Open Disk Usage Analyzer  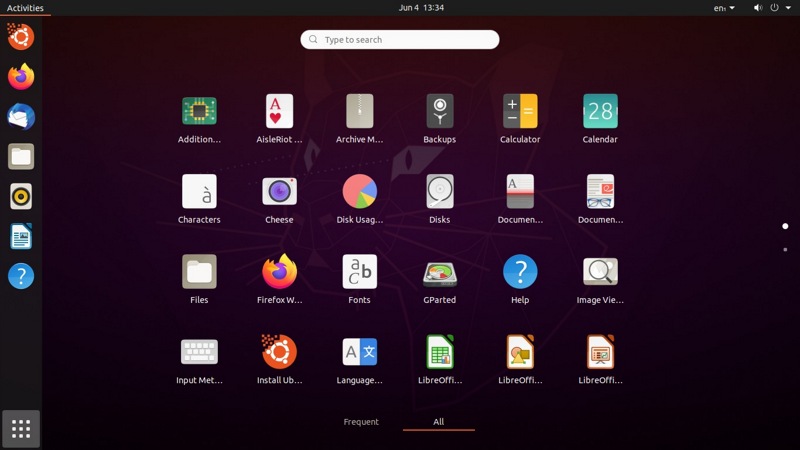(359, 191)
